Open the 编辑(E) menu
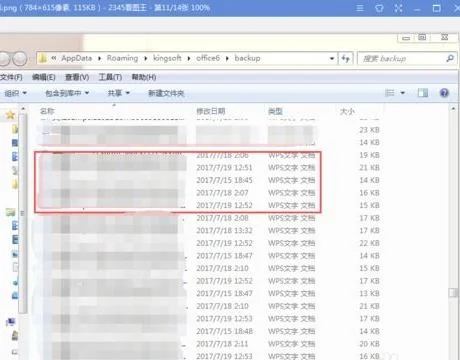460x360 pixels. coord(44,77)
